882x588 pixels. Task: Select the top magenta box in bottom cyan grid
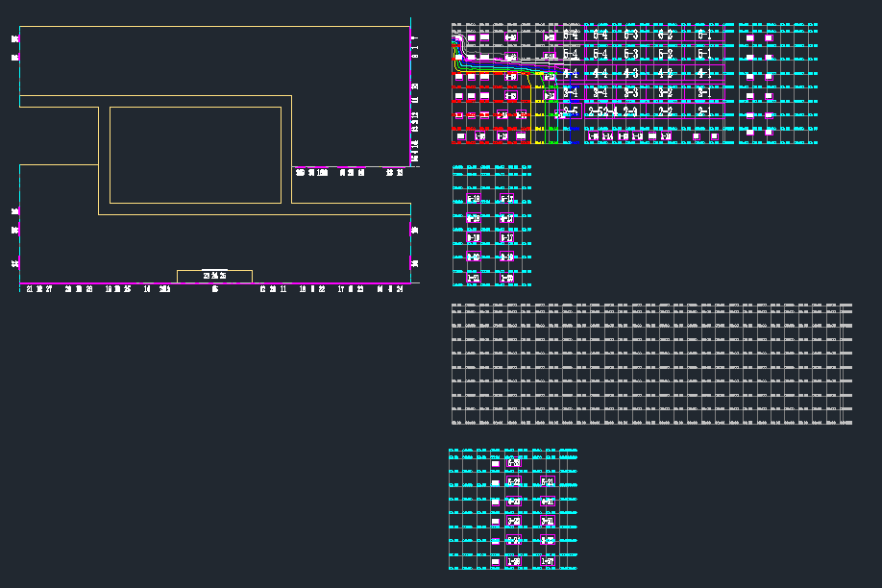pyautogui.click(x=514, y=463)
